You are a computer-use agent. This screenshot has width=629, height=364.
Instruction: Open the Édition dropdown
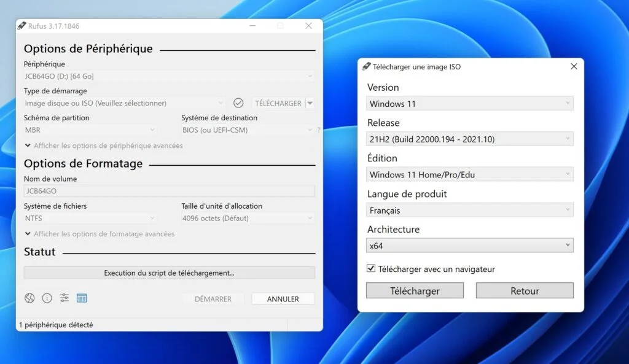point(470,174)
